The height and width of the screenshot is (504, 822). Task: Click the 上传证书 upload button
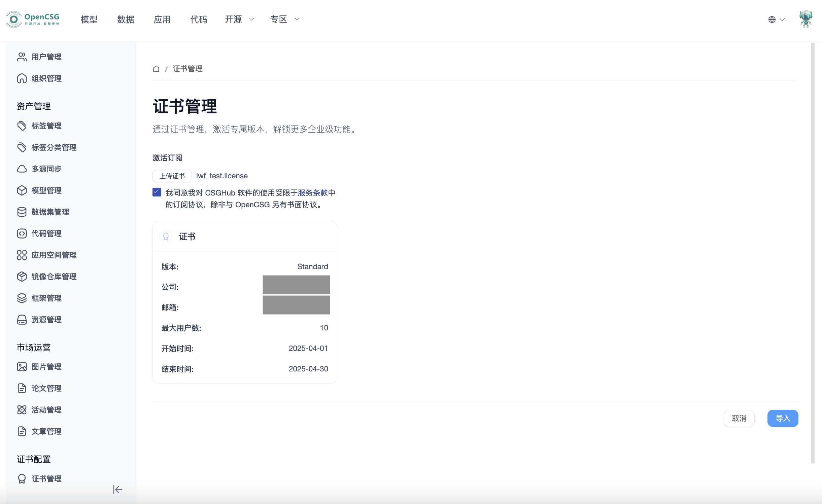click(x=172, y=176)
